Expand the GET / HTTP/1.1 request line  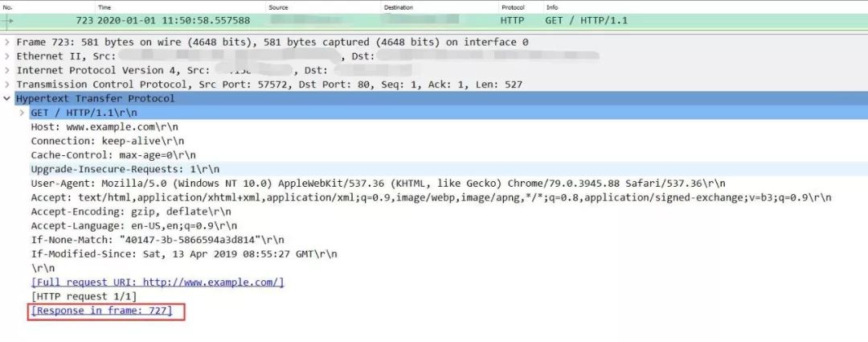pyautogui.click(x=23, y=113)
